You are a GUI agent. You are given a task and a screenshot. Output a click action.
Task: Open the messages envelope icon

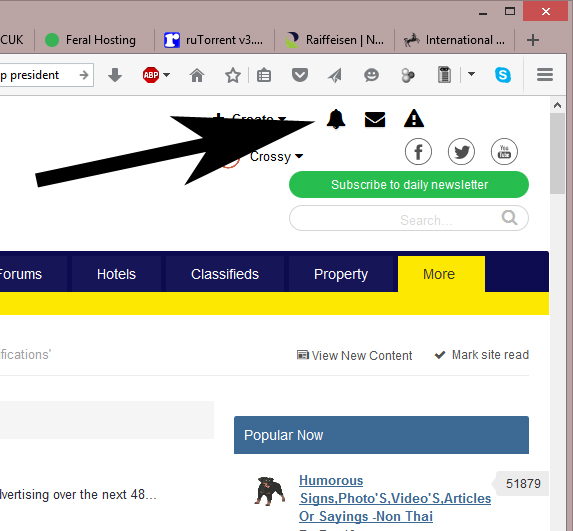pyautogui.click(x=375, y=120)
